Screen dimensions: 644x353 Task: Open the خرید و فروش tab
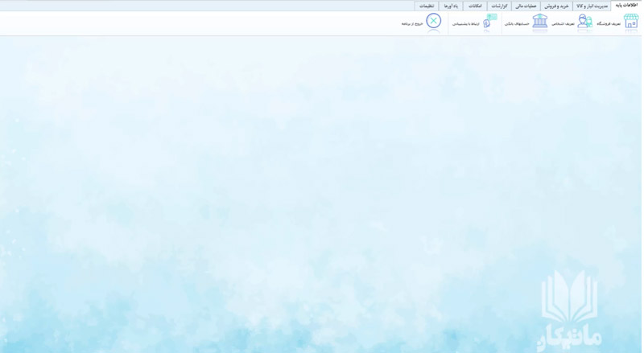pos(556,6)
